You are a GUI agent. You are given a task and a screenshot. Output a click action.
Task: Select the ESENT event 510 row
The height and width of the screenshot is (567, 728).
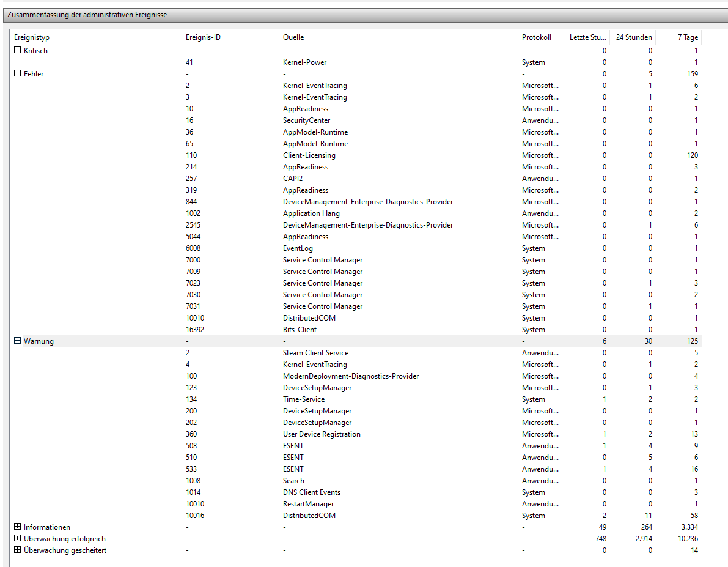click(x=356, y=458)
